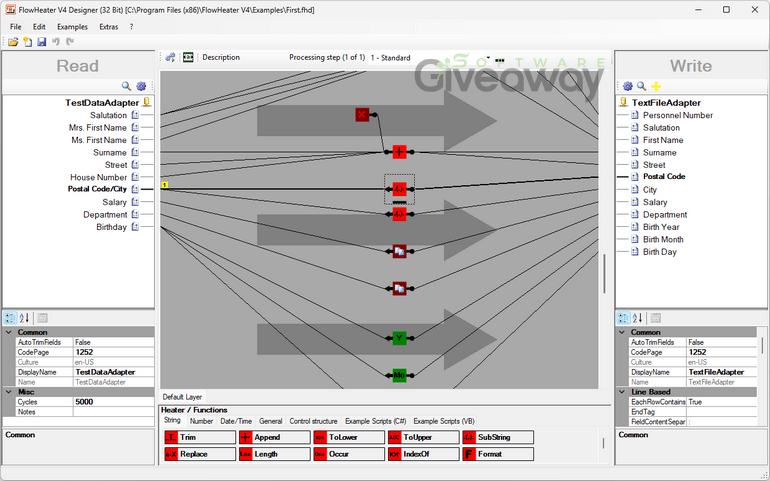770x481 pixels.
Task: Click the undo arrow in the toolbar
Action: point(56,42)
